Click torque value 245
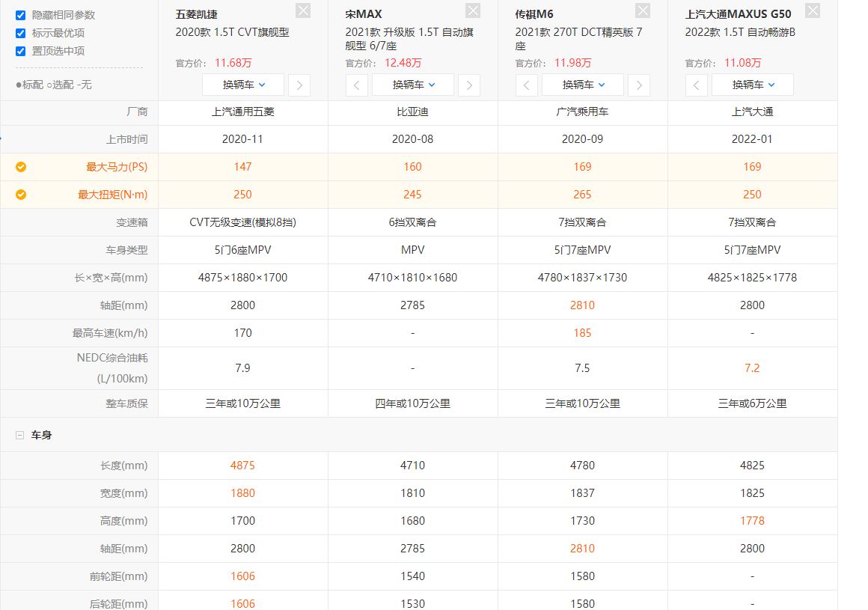The width and height of the screenshot is (868, 610). 413,195
